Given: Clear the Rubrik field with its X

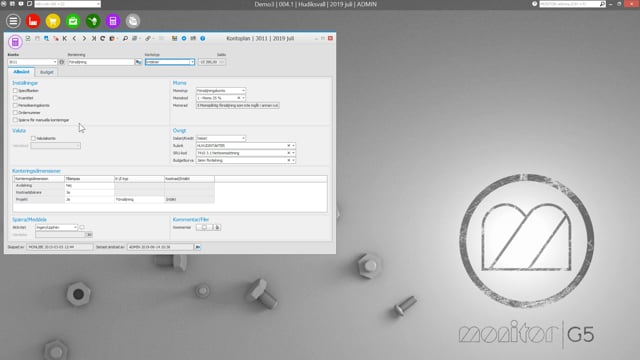Looking at the screenshot, I should pyautogui.click(x=289, y=146).
